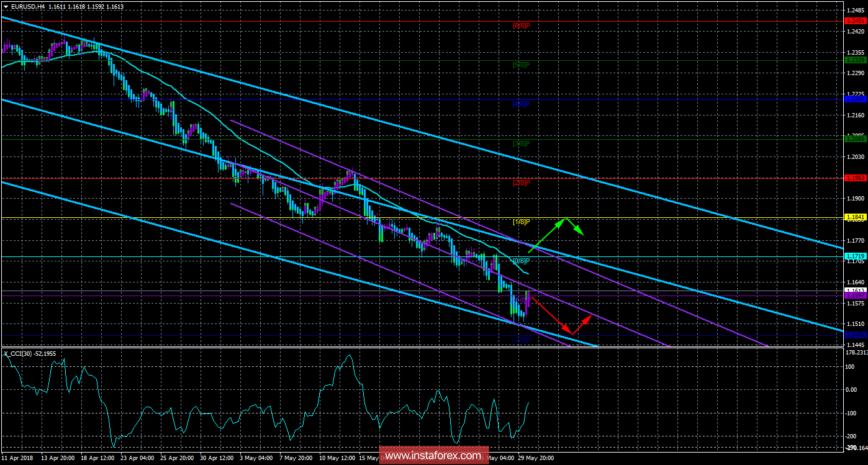Click the [2/8]P Murray level label

pos(522,183)
